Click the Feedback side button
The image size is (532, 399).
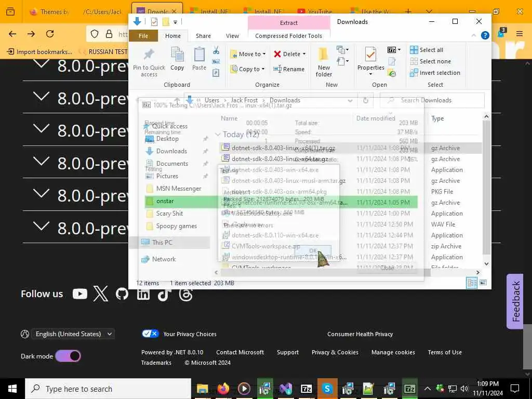pos(515,301)
